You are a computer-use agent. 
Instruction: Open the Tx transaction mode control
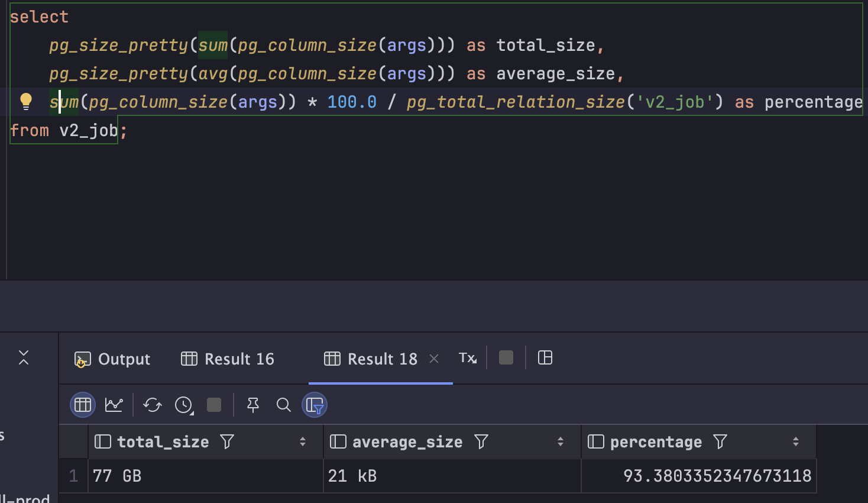pos(468,358)
